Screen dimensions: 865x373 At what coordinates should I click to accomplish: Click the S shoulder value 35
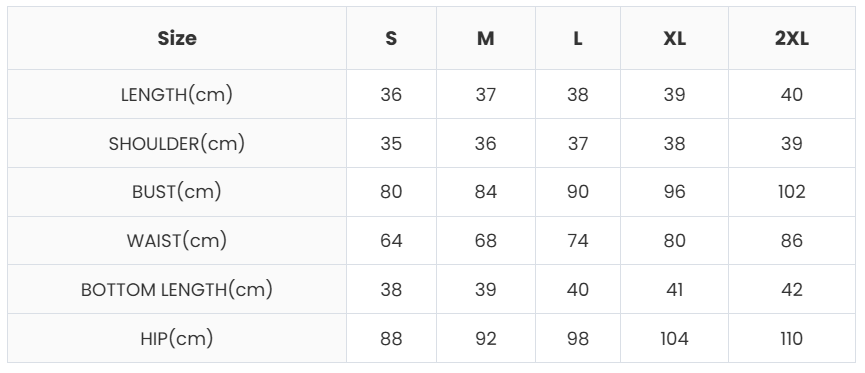point(391,143)
